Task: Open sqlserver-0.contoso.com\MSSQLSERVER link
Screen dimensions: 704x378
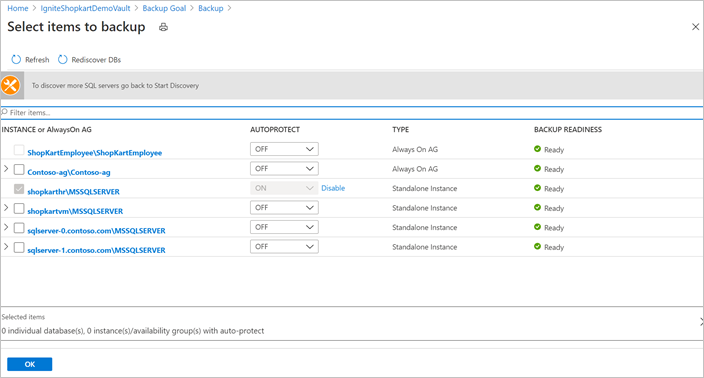Action: tap(96, 231)
